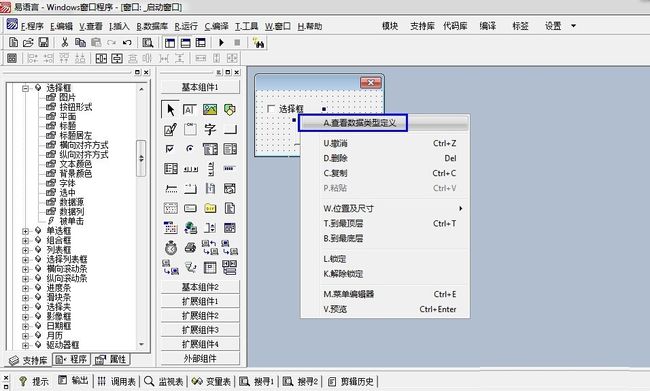Click the tree scrollbar down arrow

[141, 345]
